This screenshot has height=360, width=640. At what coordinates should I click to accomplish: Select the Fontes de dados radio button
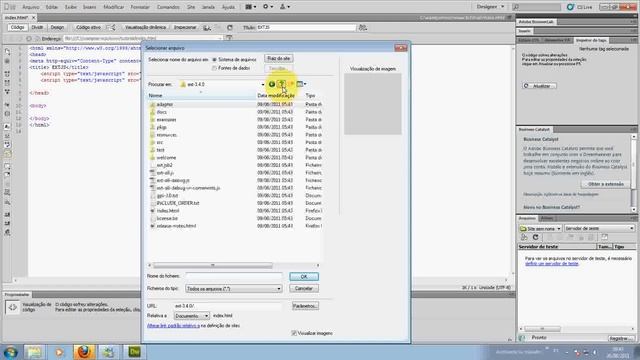point(214,68)
